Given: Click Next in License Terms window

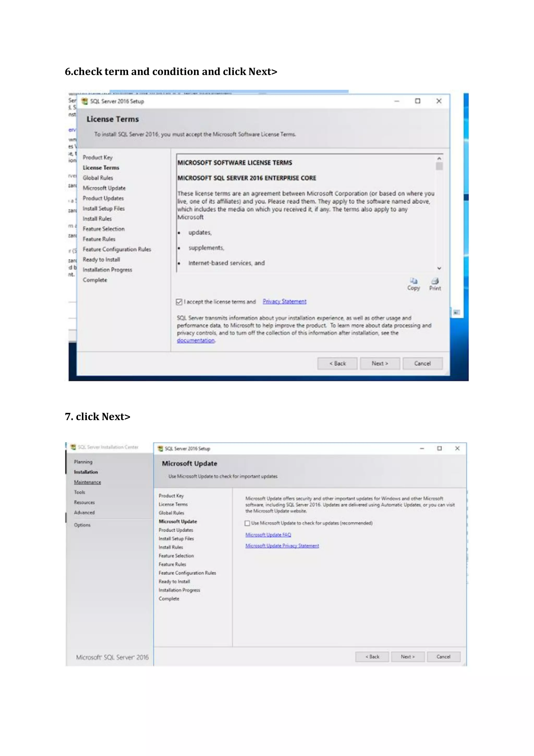Looking at the screenshot, I should click(x=380, y=363).
